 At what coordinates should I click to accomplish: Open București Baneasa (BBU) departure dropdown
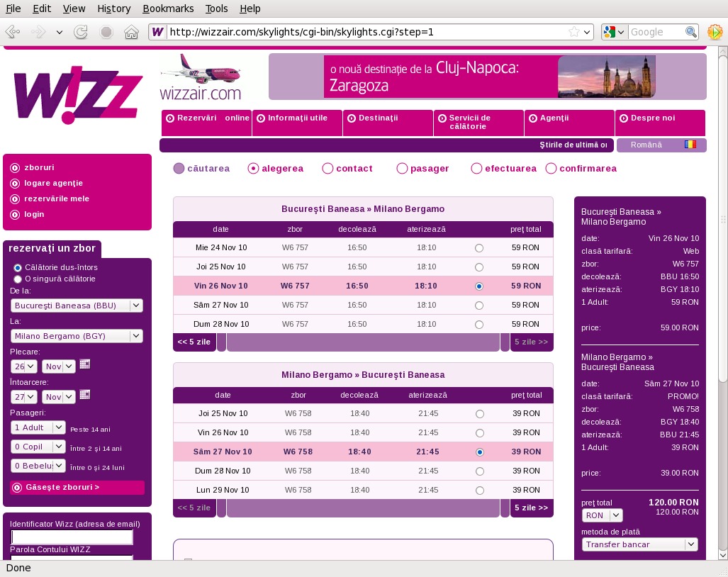[x=77, y=306]
